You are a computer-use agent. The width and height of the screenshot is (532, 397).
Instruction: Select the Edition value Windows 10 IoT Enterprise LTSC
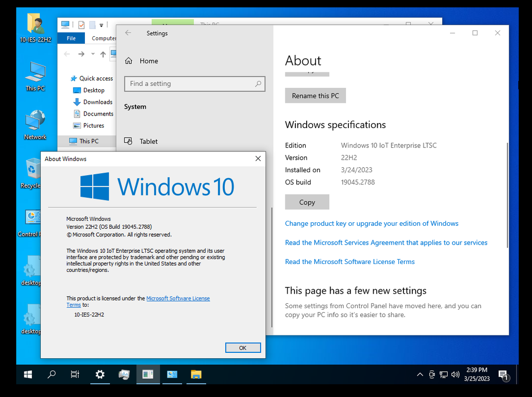click(389, 145)
